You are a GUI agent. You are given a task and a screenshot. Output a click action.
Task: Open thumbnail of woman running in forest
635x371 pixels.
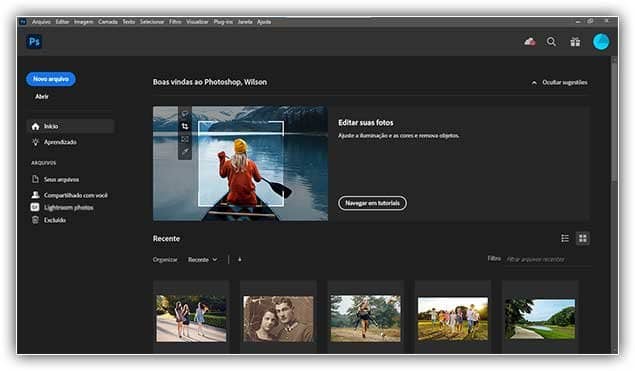coord(365,318)
